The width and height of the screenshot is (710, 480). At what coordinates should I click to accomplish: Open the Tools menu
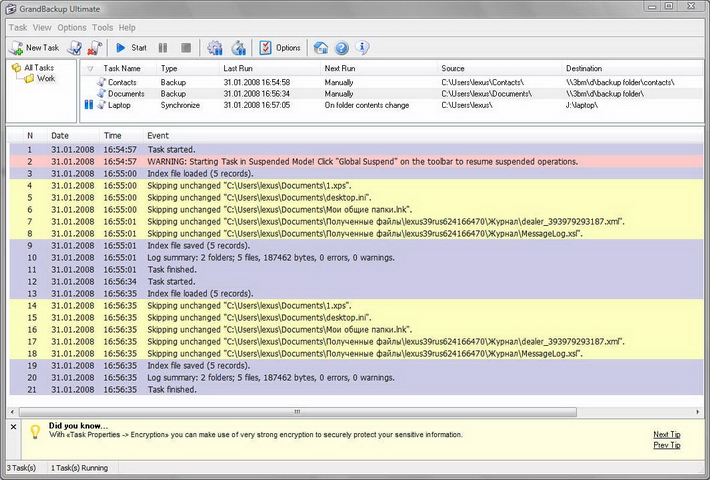[x=102, y=27]
